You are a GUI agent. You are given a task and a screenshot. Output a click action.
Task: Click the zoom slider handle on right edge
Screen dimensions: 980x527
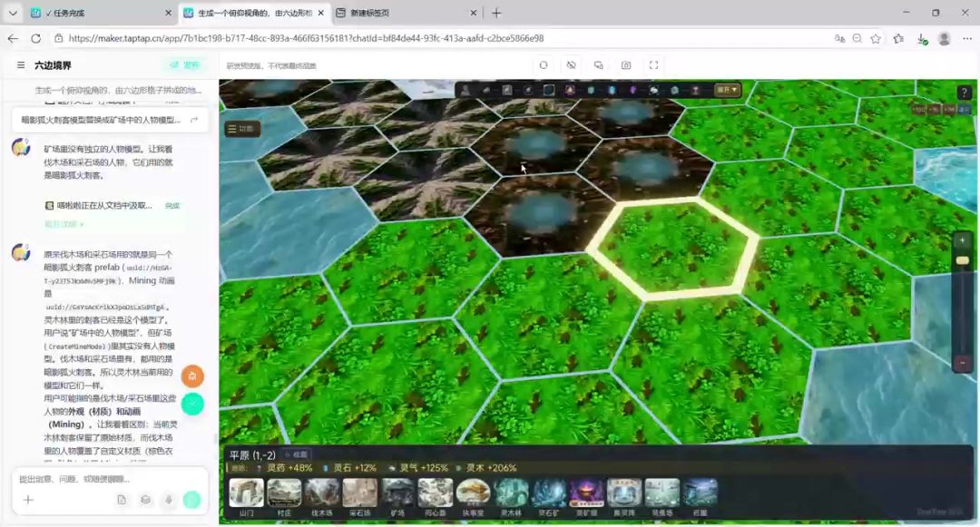pos(962,260)
